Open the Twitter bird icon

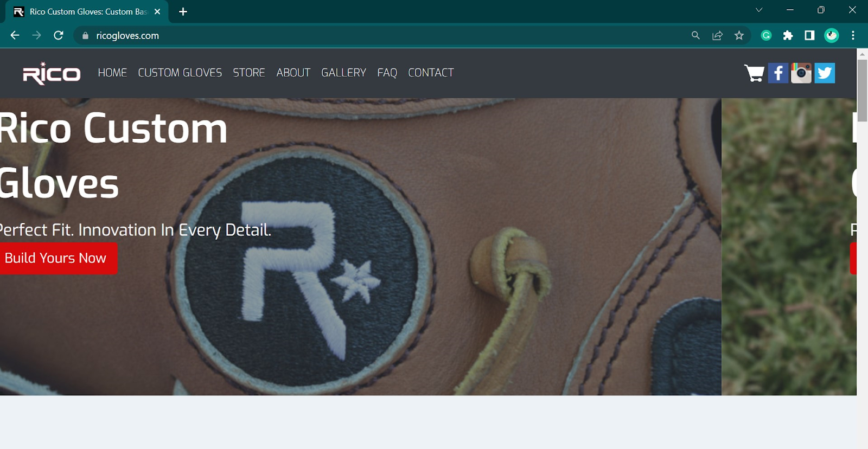coord(825,73)
